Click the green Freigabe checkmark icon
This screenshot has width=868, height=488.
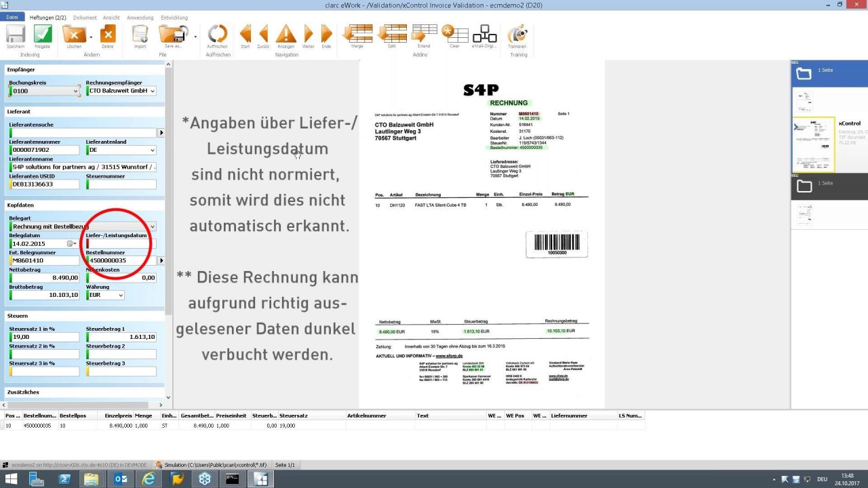coord(42,34)
